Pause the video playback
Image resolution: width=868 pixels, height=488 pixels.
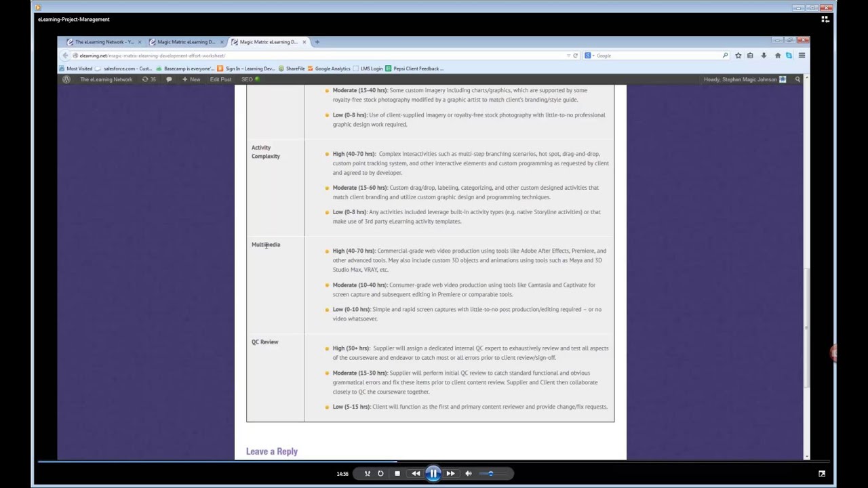point(433,474)
